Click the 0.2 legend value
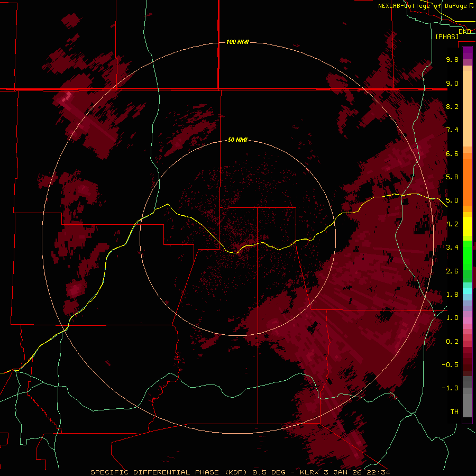The height and width of the screenshot is (476, 476). tap(452, 342)
